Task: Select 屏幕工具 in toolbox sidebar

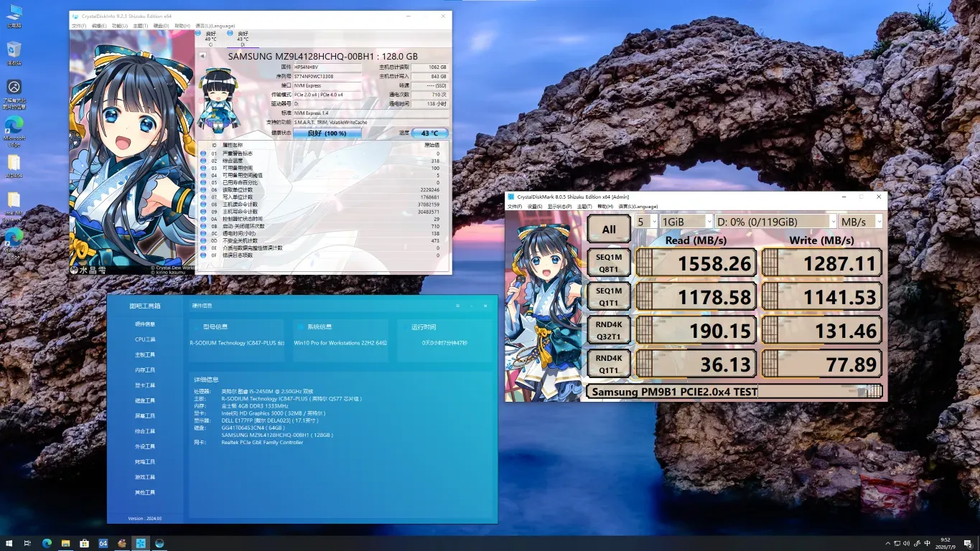Action: tap(145, 416)
